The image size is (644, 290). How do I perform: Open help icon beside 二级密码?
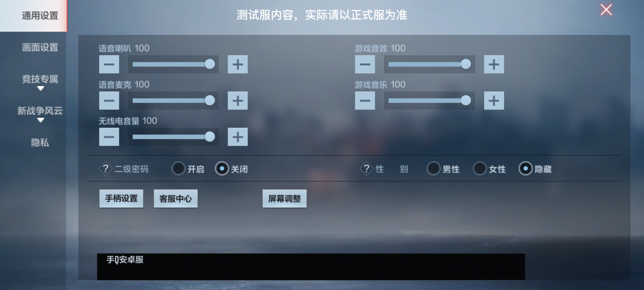(x=105, y=169)
